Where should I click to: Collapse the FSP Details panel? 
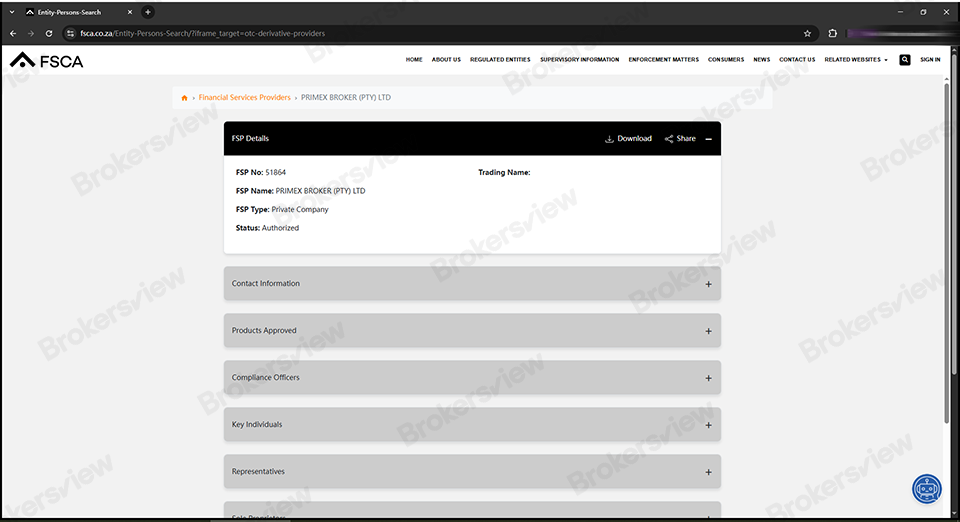(708, 139)
